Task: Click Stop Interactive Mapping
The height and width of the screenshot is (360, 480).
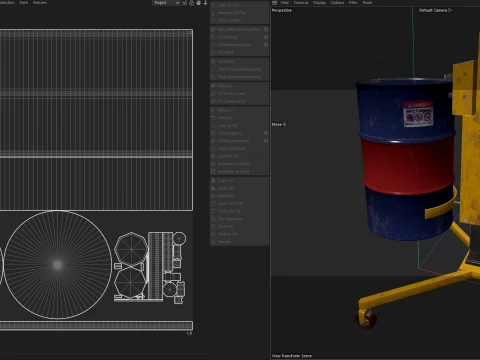Action: [x=239, y=77]
